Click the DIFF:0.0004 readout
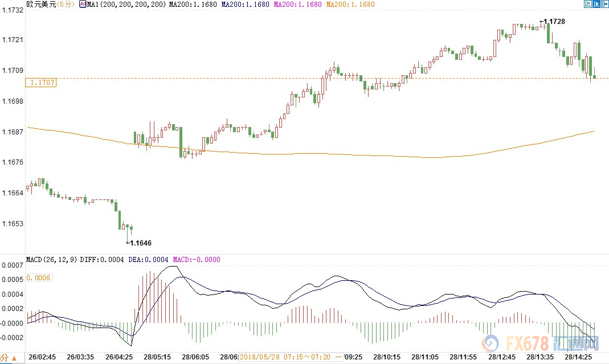 tap(102, 260)
